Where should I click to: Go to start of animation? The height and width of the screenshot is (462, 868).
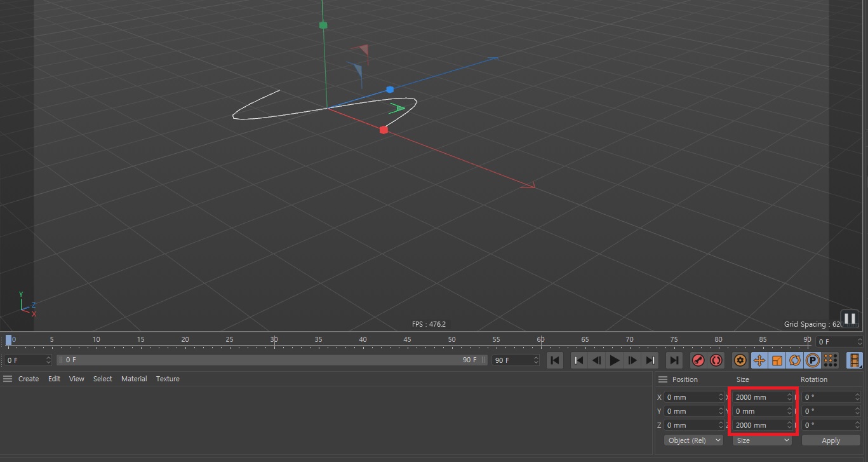pyautogui.click(x=554, y=360)
